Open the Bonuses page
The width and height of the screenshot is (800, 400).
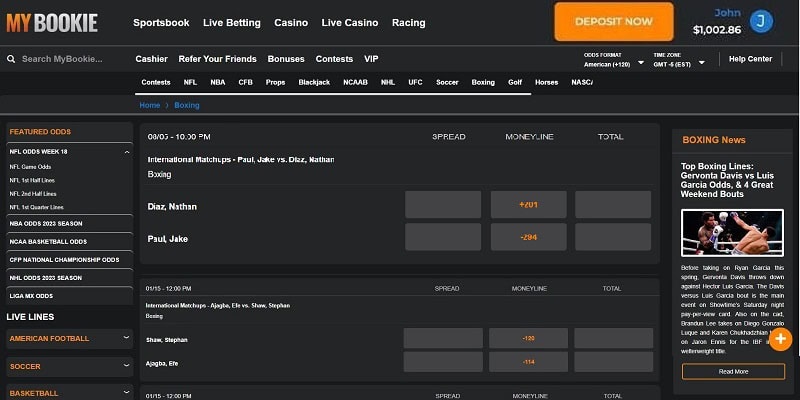(286, 59)
